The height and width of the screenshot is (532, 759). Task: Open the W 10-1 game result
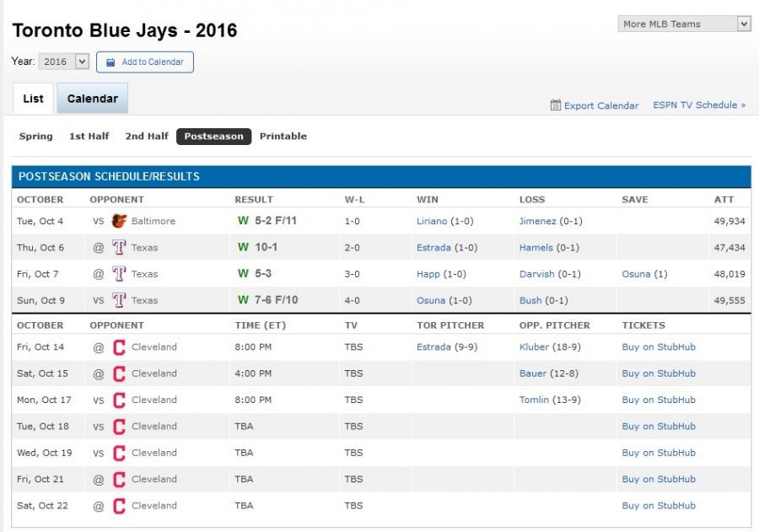(257, 247)
